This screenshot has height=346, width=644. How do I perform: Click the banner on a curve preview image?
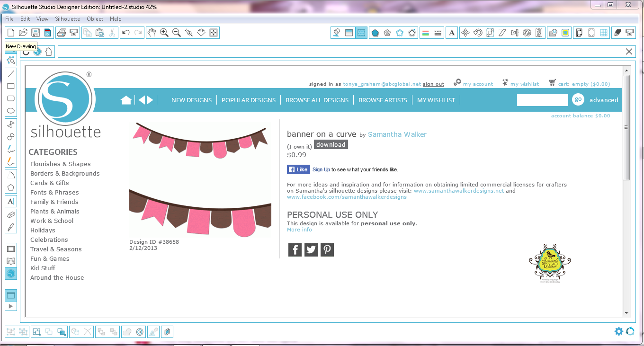[200, 180]
